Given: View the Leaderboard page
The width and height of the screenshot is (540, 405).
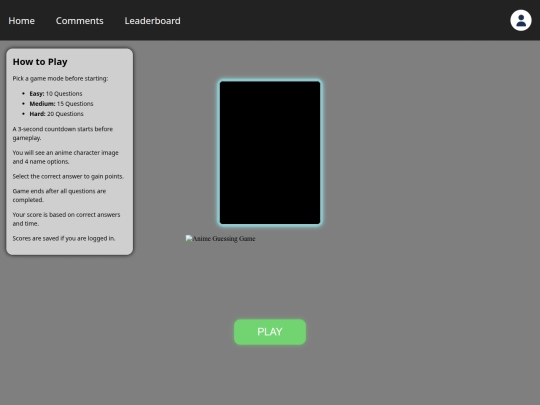Looking at the screenshot, I should coord(152,21).
